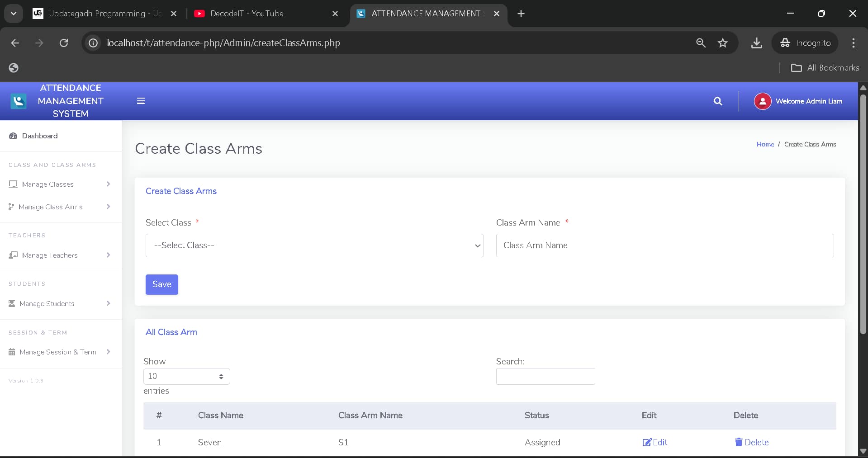
Task: Click the hamburger menu to collapse the sidebar
Action: [141, 101]
